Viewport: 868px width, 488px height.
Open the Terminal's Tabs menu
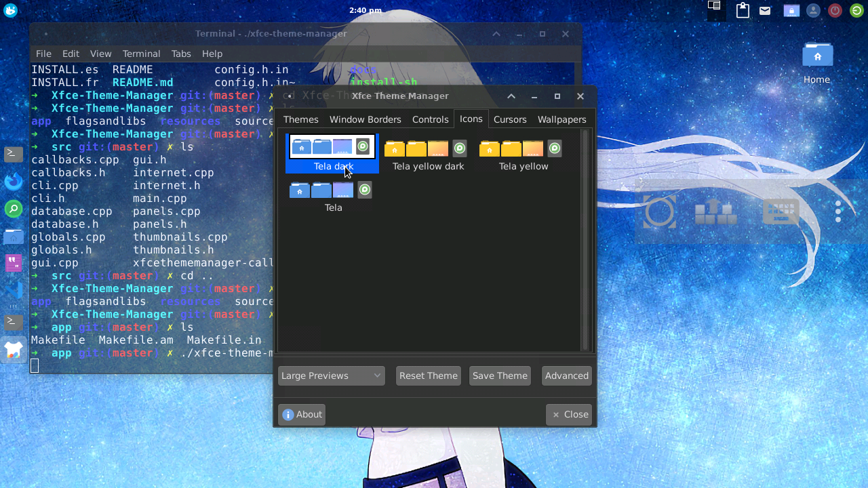pyautogui.click(x=180, y=54)
